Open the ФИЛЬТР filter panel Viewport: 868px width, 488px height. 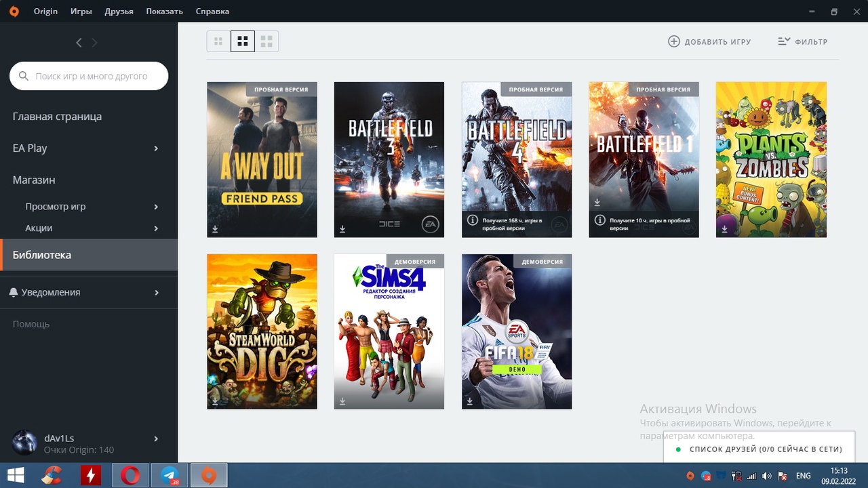(x=803, y=41)
